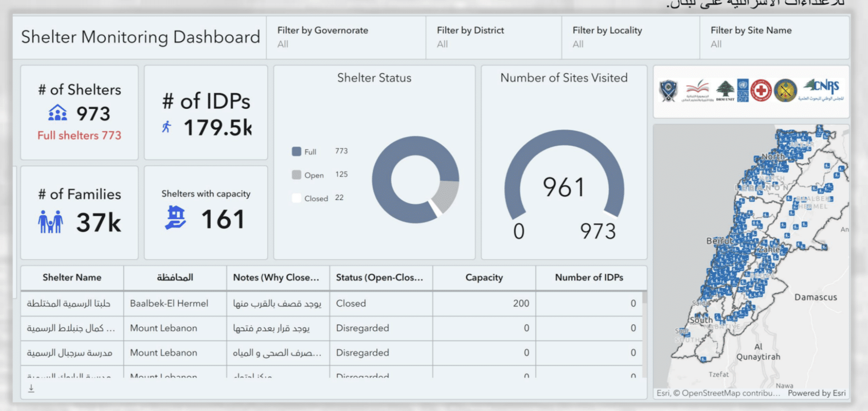Click the UNDP logo
The height and width of the screenshot is (411, 868).
(743, 90)
